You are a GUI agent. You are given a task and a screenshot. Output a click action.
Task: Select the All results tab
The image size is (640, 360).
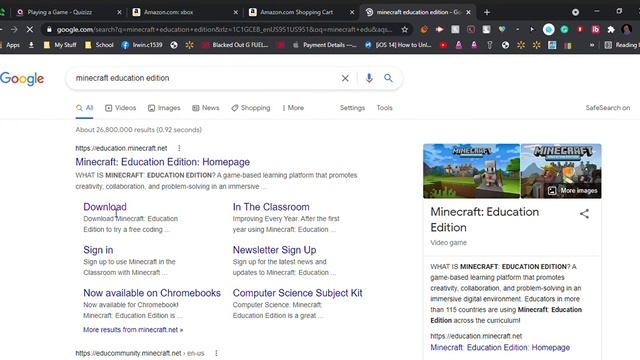pos(84,108)
